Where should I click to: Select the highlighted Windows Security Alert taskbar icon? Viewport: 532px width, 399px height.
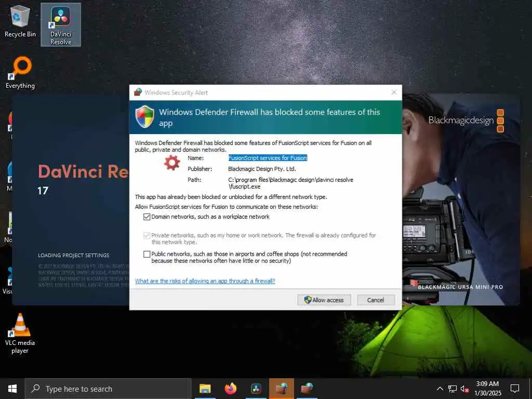281,389
